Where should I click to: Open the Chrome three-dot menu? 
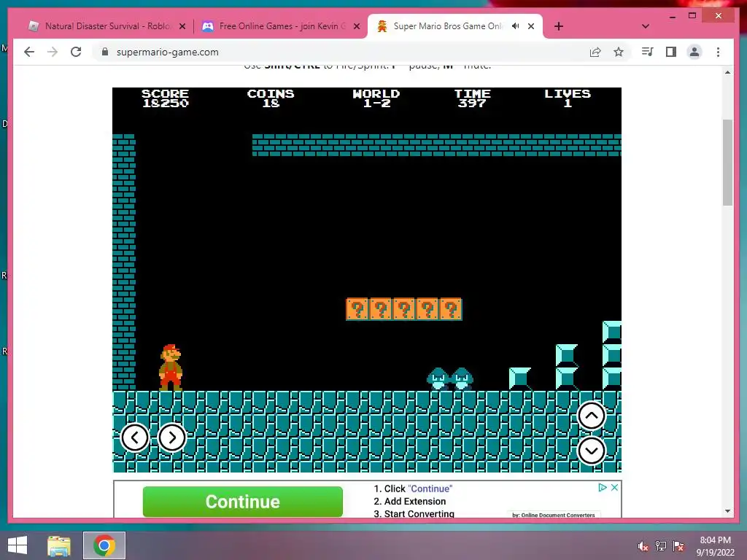(x=718, y=52)
